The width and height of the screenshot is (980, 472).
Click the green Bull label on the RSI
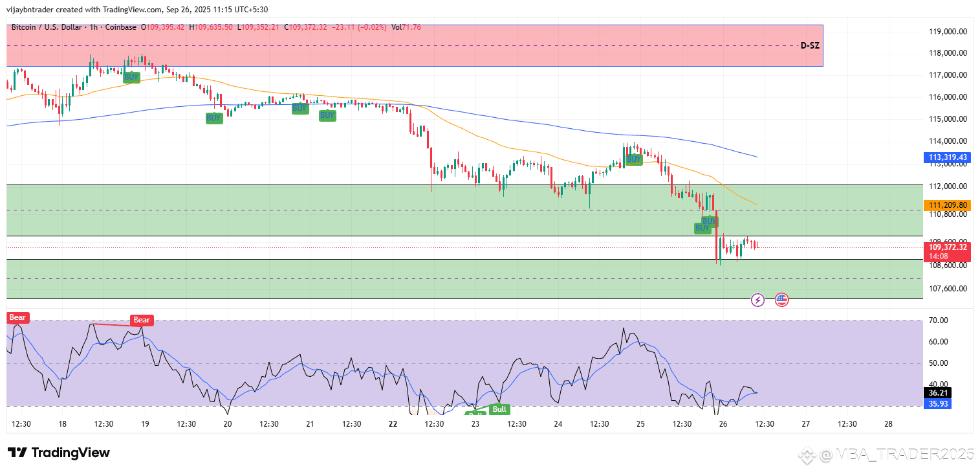(499, 409)
